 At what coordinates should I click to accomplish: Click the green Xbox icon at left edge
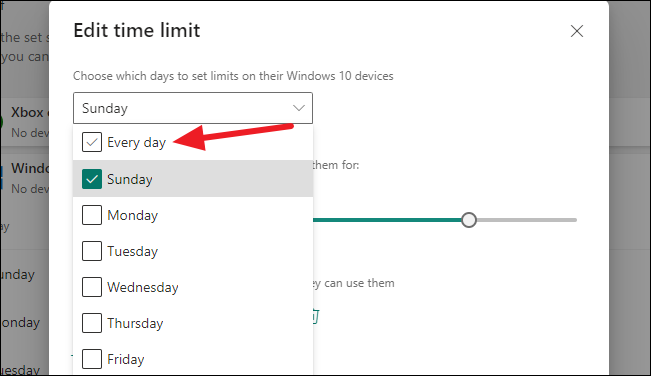pos(1,122)
